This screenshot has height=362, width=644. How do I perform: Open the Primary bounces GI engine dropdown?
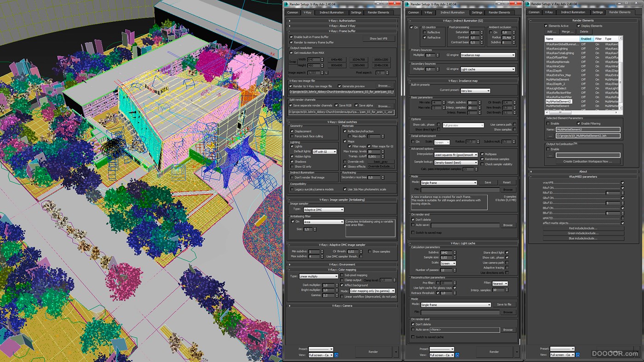click(488, 55)
